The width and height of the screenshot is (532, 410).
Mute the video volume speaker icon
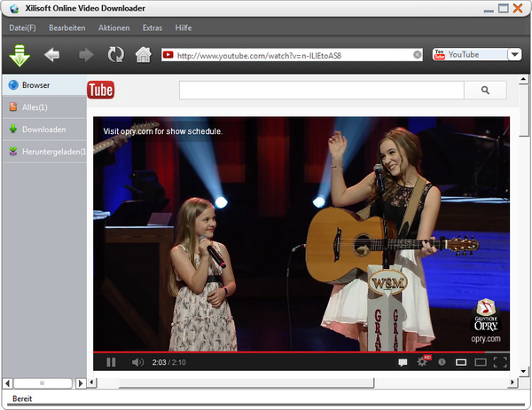(x=137, y=362)
